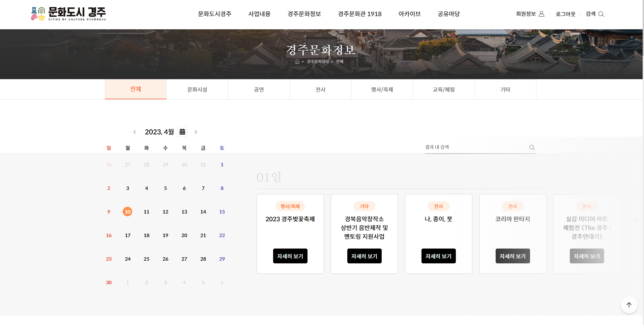Screen dimensions: 644x325
Task: Switch to the 공연 tab
Action: (x=259, y=90)
